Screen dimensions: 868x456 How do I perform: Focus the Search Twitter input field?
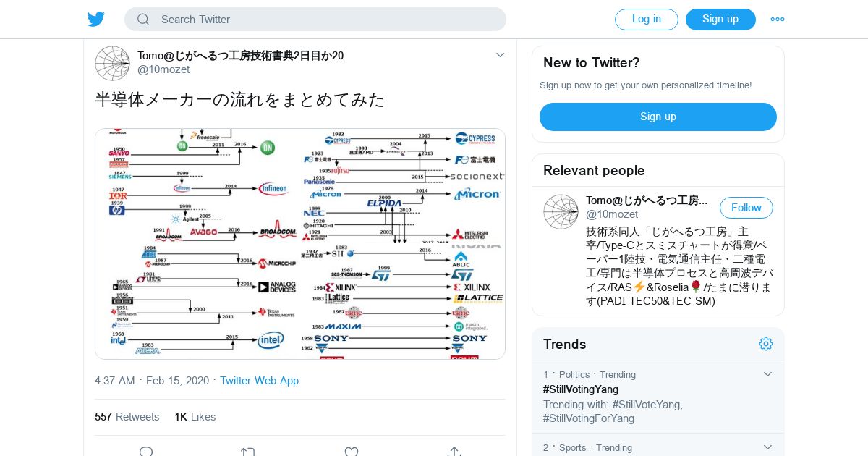325,20
